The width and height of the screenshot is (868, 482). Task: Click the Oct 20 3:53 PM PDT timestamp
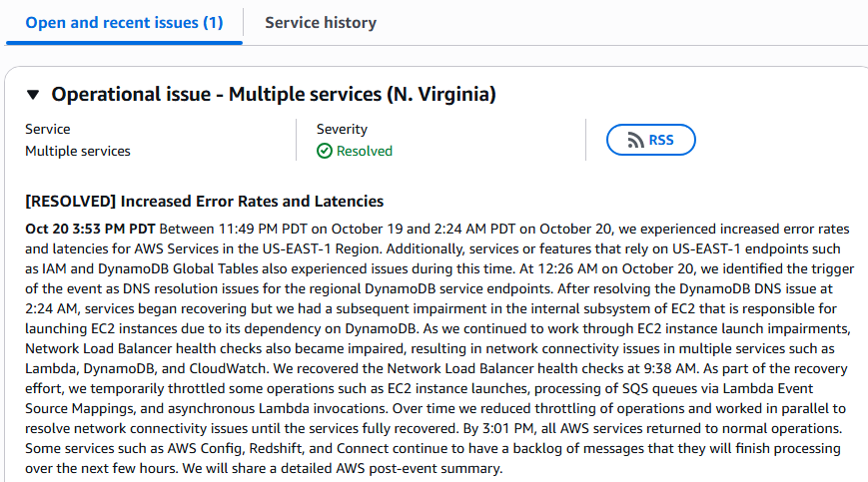[x=91, y=229]
